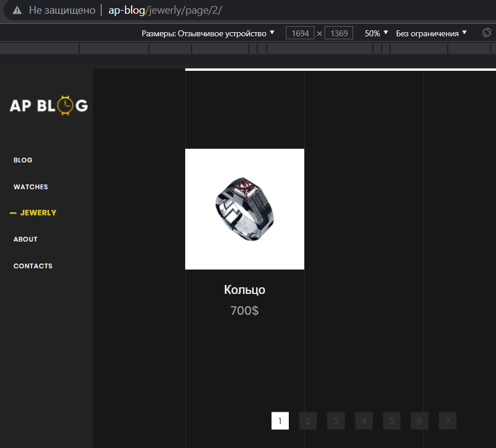Click the media query breakpoint bar
The height and width of the screenshot is (448, 496).
pos(248,48)
